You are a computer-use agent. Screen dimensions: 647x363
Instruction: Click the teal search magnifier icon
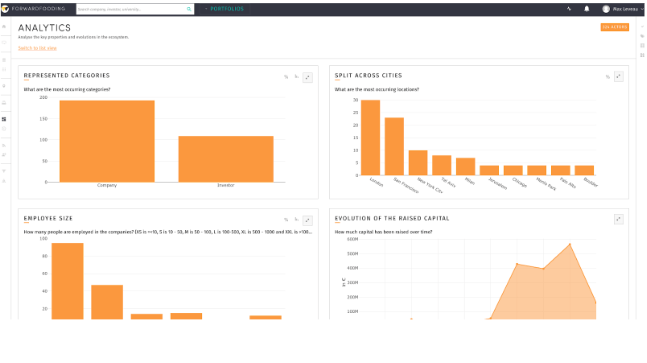coord(189,9)
